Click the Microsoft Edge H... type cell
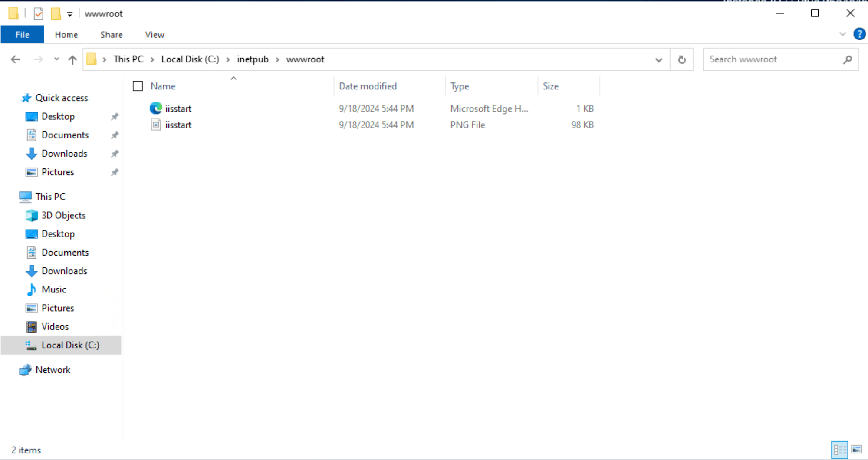 pyautogui.click(x=489, y=108)
